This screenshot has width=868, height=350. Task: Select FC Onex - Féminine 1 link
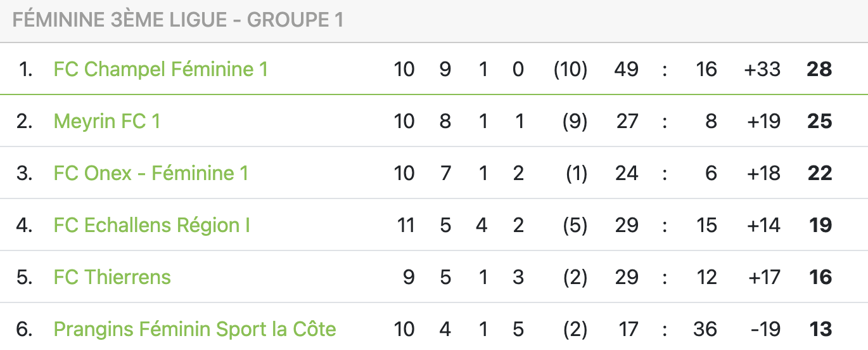click(x=151, y=173)
